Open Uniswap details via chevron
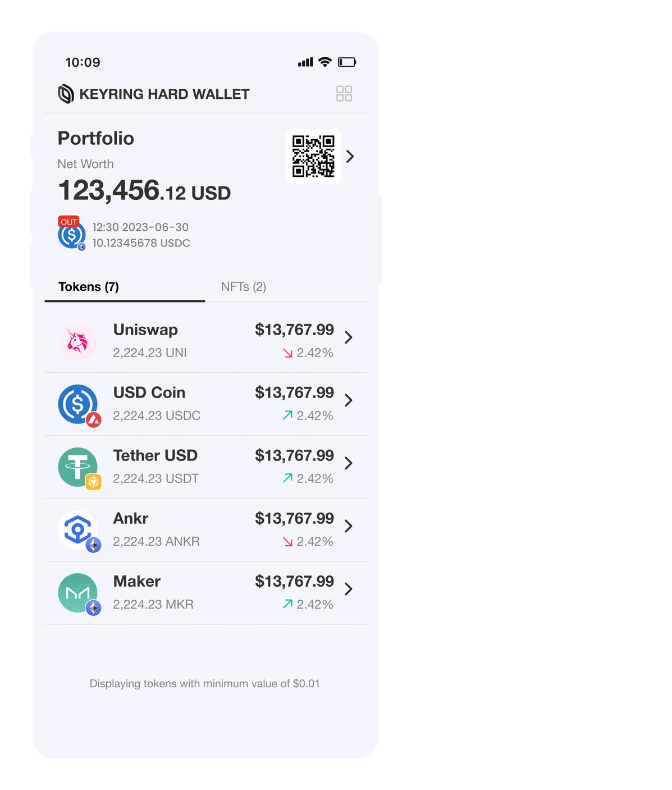Screen dimensions: 672x790 point(349,337)
